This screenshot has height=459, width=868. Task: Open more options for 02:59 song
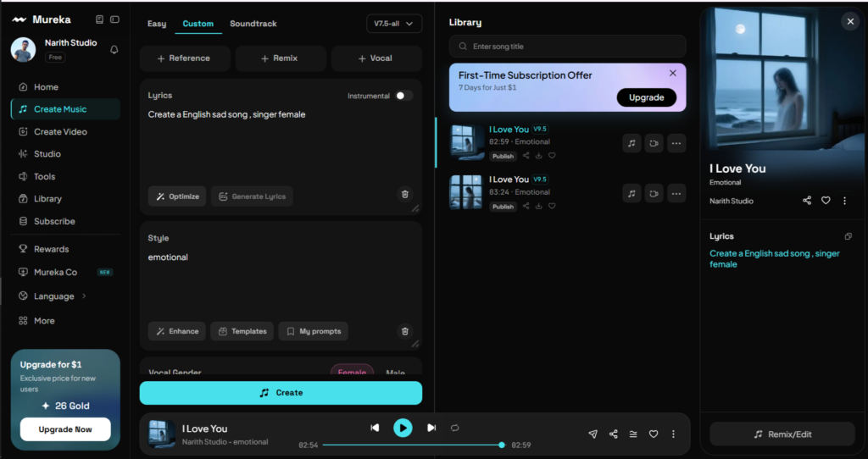pos(676,143)
